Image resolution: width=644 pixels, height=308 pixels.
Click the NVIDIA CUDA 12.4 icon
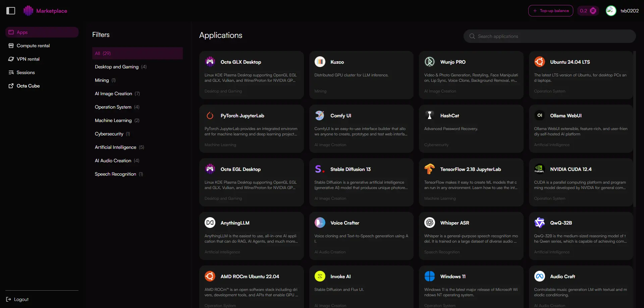[x=540, y=169]
